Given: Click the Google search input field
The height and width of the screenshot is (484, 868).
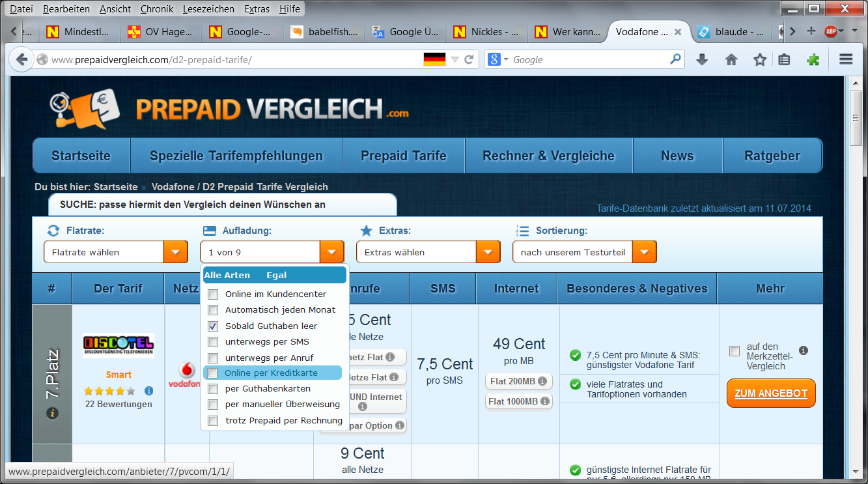Looking at the screenshot, I should coord(589,59).
